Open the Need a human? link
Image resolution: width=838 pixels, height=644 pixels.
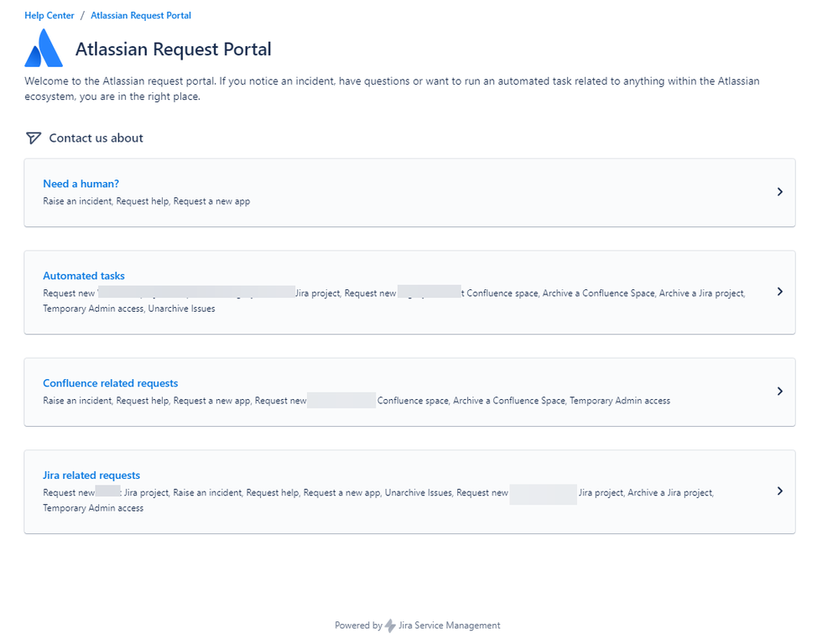(x=81, y=184)
